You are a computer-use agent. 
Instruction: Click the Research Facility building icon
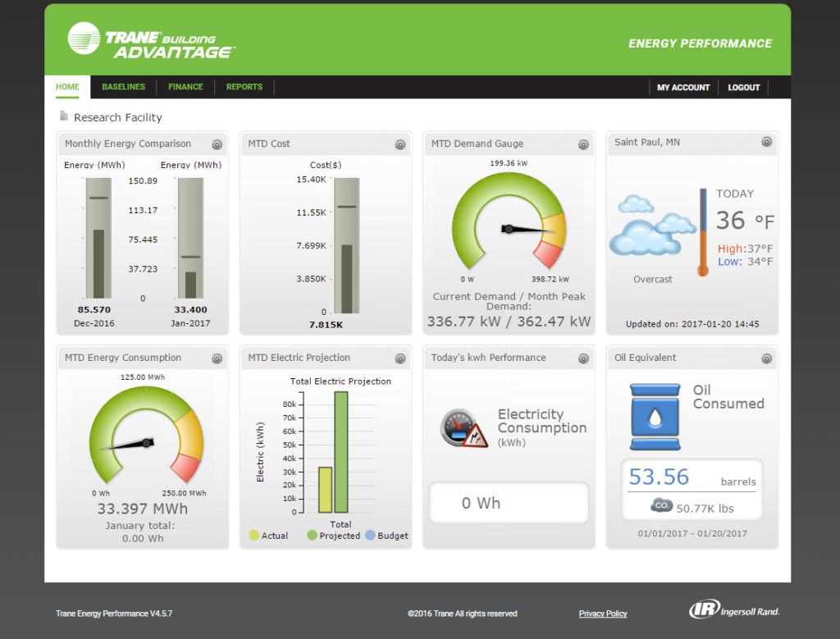click(64, 116)
